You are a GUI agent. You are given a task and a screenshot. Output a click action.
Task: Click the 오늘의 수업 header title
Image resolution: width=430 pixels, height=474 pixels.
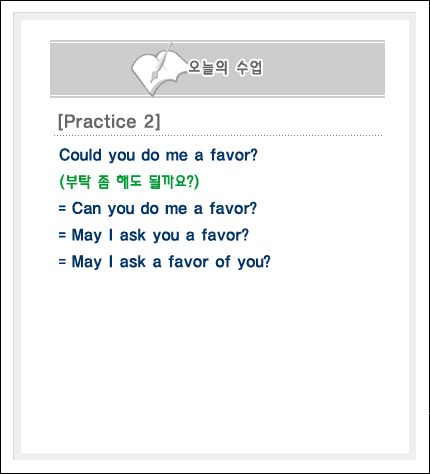(x=225, y=67)
